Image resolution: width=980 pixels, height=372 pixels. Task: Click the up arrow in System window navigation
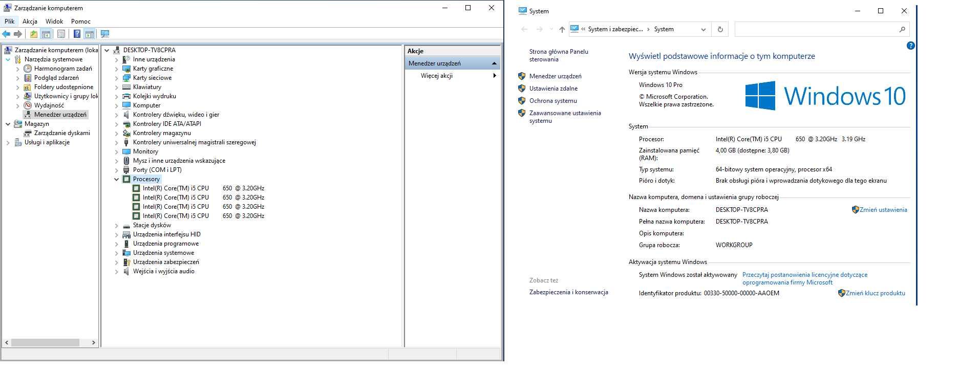pyautogui.click(x=562, y=29)
